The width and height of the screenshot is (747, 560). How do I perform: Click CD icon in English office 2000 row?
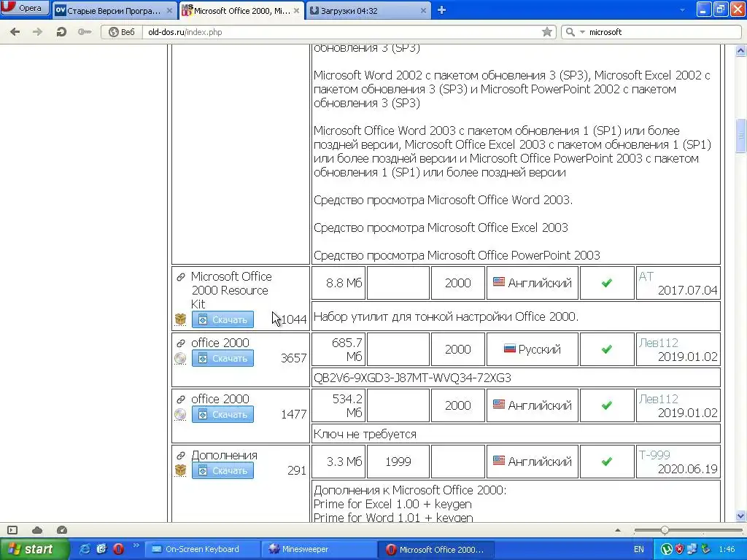180,414
